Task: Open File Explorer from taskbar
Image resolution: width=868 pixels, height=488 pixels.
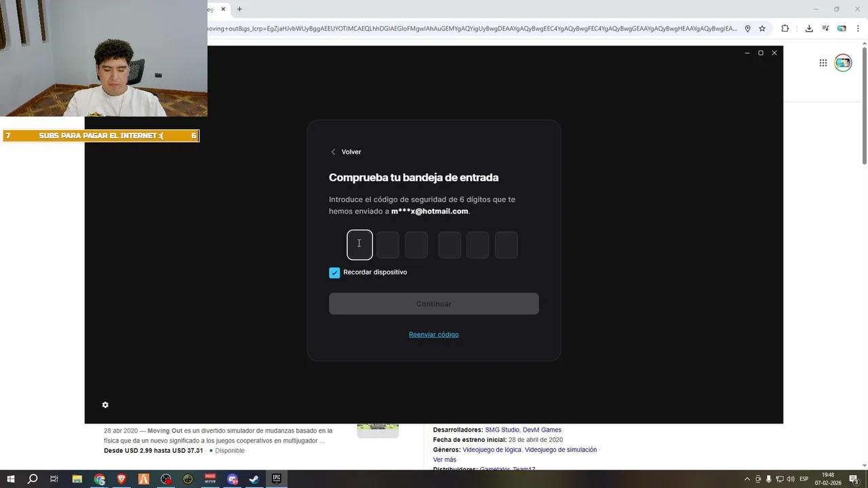Action: coord(77,479)
